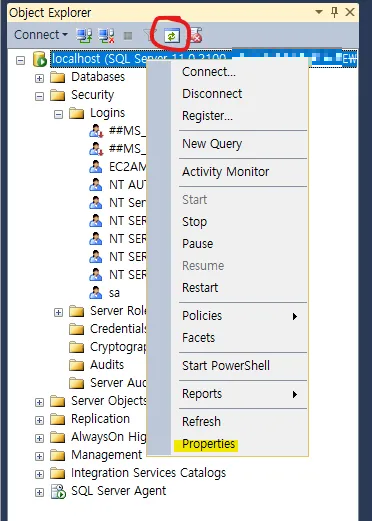Viewport: 372px width, 521px height.
Task: Click the Filter toolbar icon
Action: tap(148, 35)
